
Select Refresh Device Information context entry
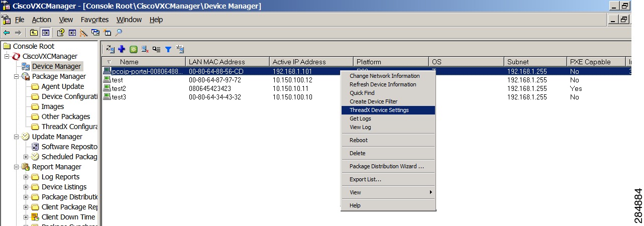pyautogui.click(x=388, y=84)
